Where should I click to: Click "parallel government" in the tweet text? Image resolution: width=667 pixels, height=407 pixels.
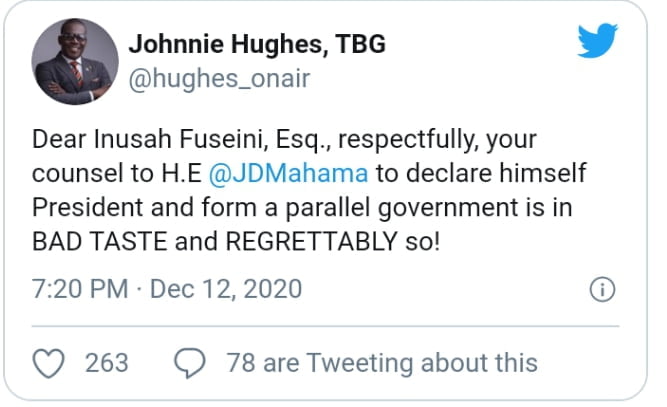[402, 208]
